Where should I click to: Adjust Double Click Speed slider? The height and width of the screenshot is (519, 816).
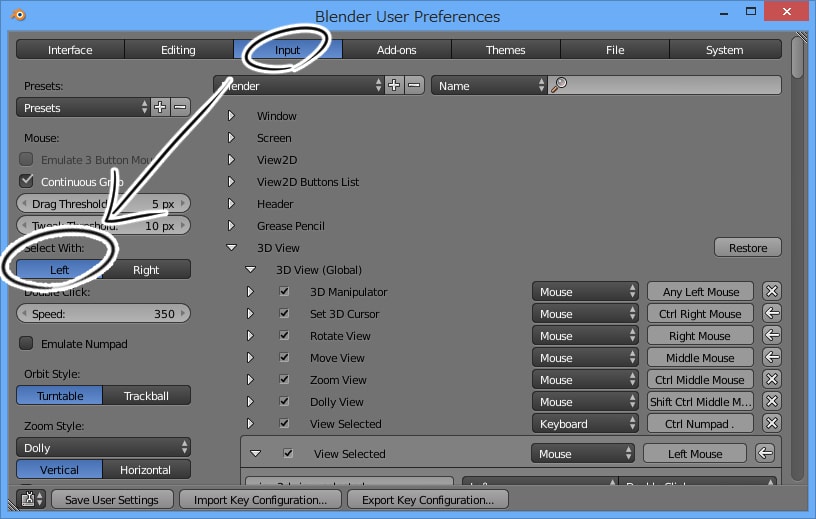104,313
